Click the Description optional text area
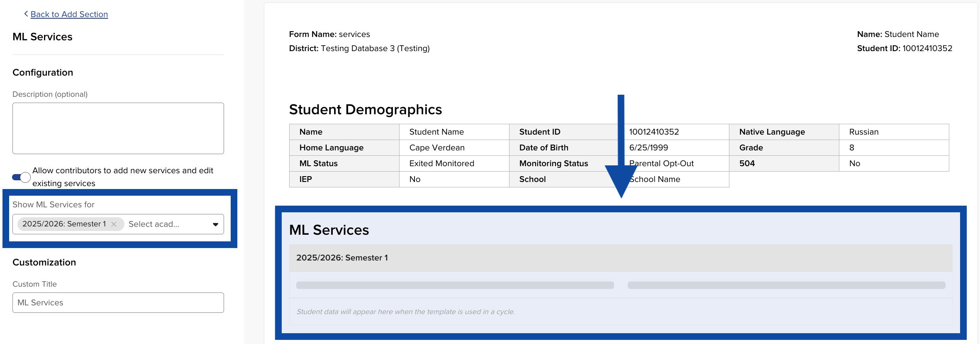 coord(118,128)
